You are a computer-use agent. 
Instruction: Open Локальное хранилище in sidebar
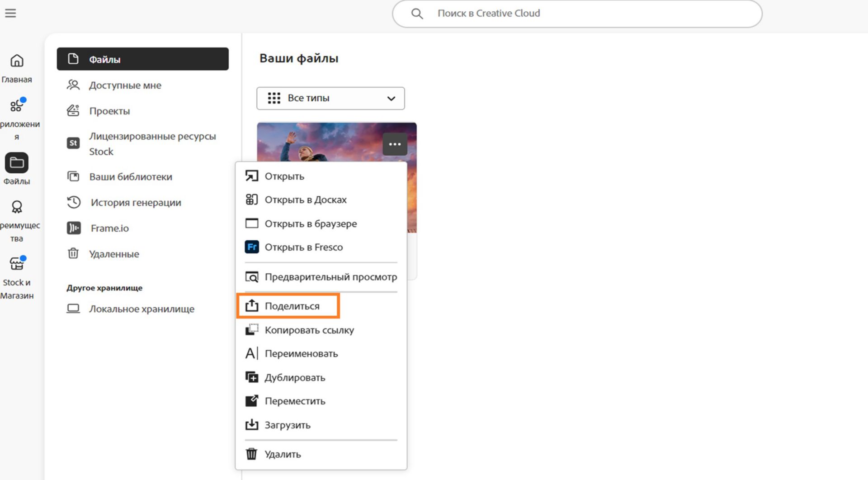[143, 309]
